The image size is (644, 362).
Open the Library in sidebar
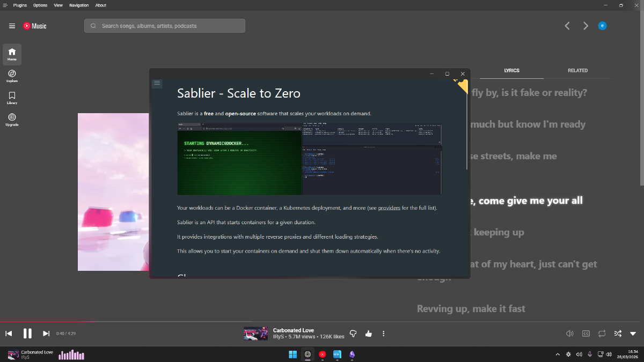[x=12, y=98]
